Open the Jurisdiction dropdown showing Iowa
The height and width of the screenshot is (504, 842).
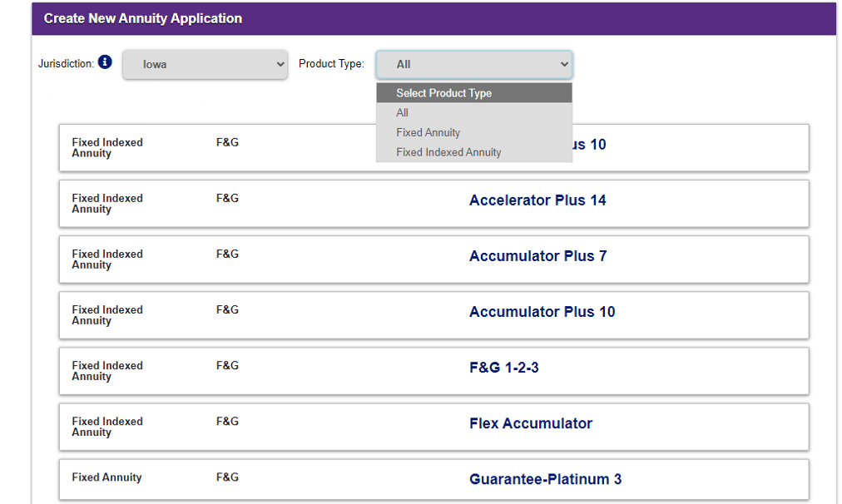point(205,64)
